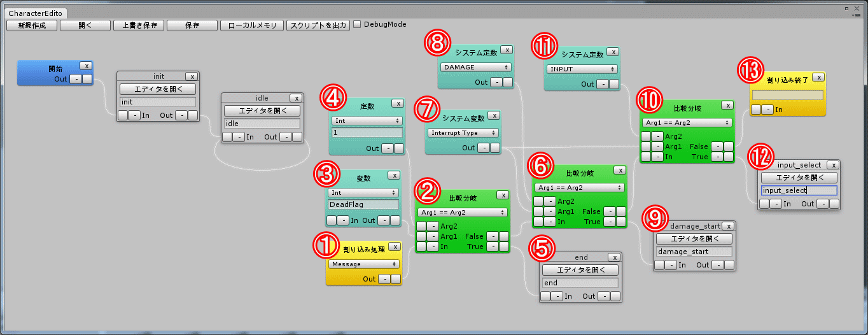Image resolution: width=868 pixels, height=335 pixels.
Task: Close the 変数 node
Action: 394,175
